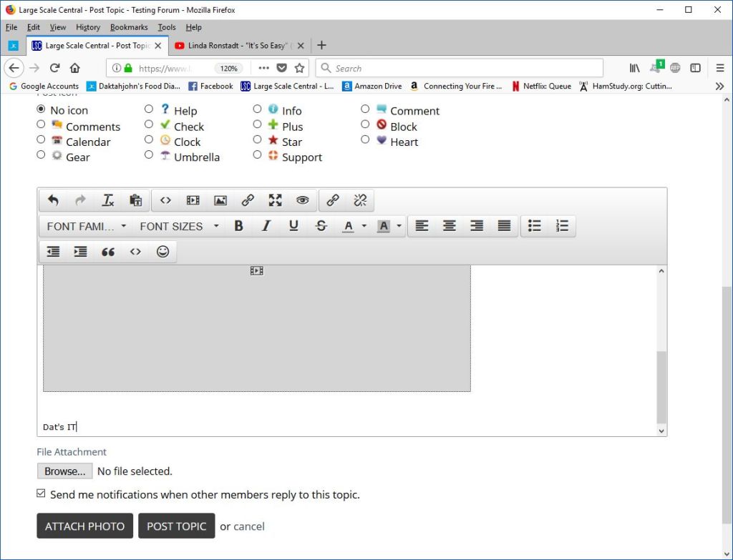Align text left

coord(422,226)
